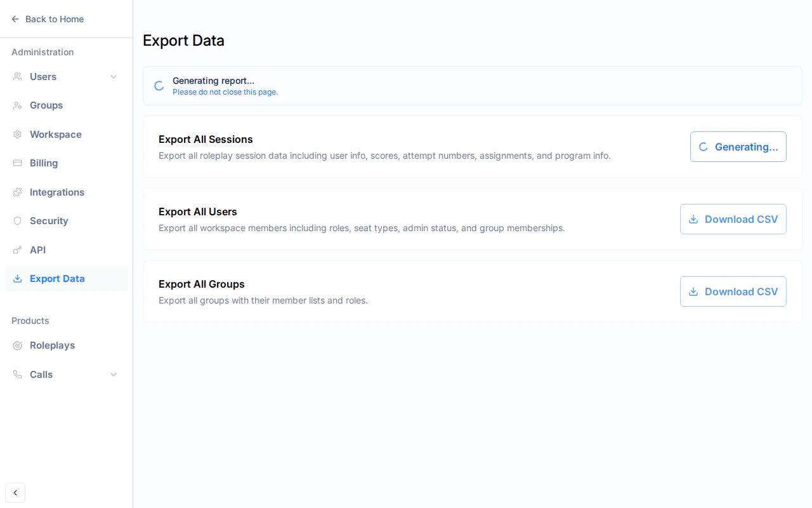The height and width of the screenshot is (508, 812).
Task: Select the Billing card icon
Action: (17, 163)
